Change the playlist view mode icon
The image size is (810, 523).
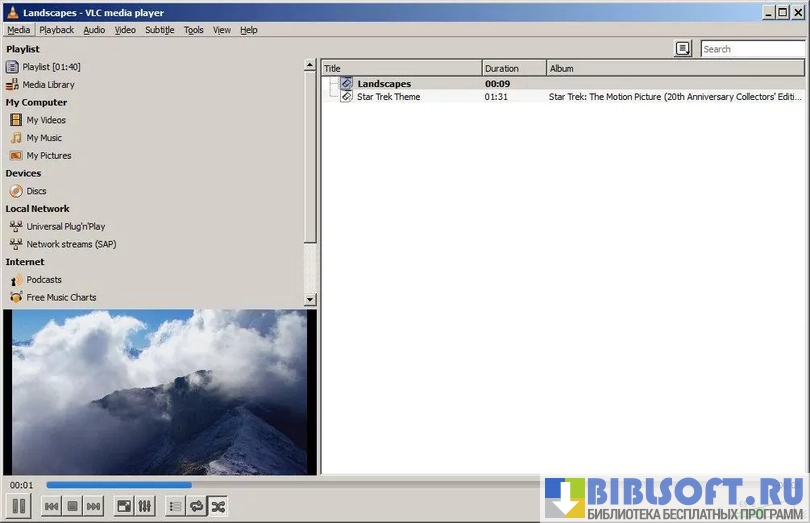[683, 48]
